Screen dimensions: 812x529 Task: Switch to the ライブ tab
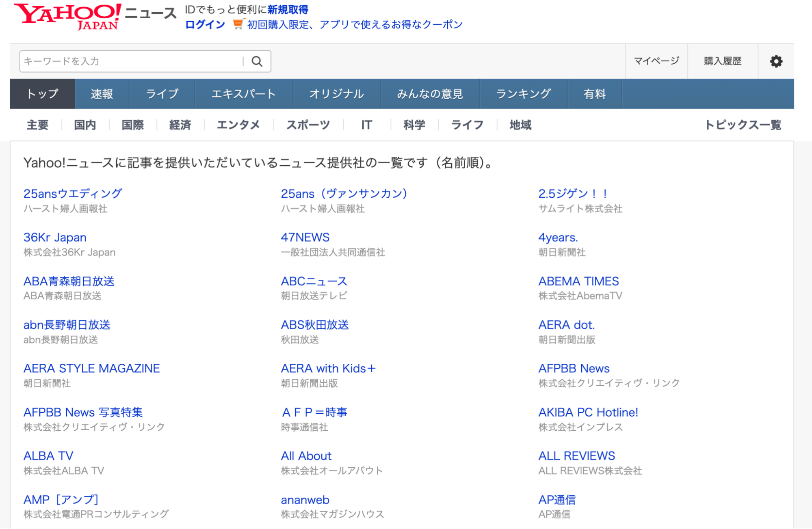click(x=162, y=94)
